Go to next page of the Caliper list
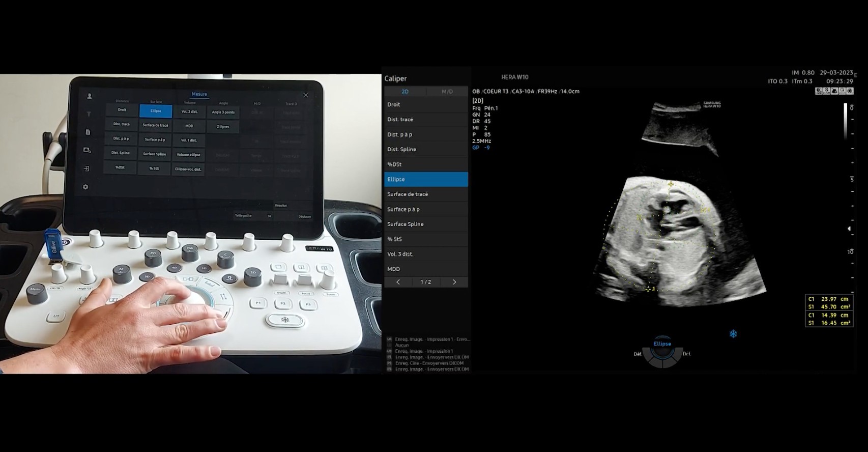The image size is (868, 452). [x=454, y=282]
